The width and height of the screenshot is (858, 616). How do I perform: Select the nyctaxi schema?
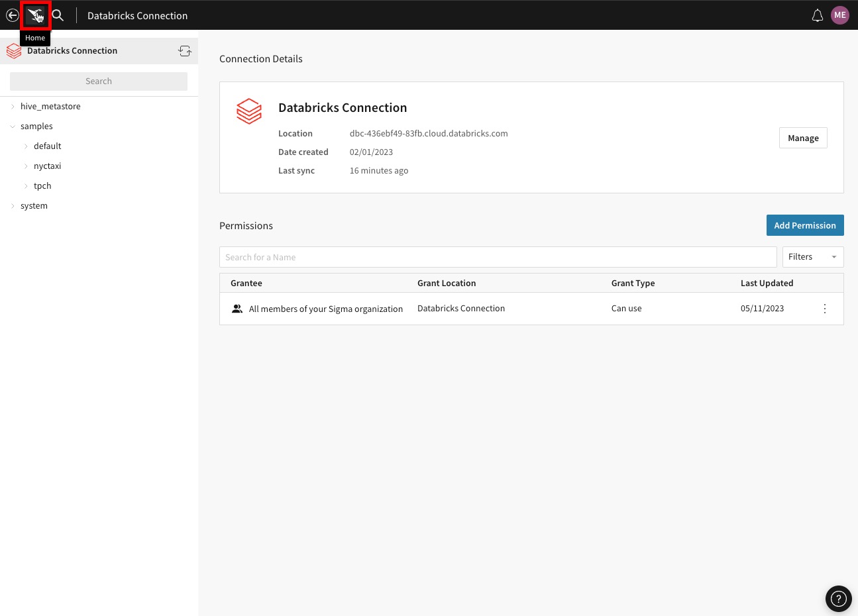47,166
